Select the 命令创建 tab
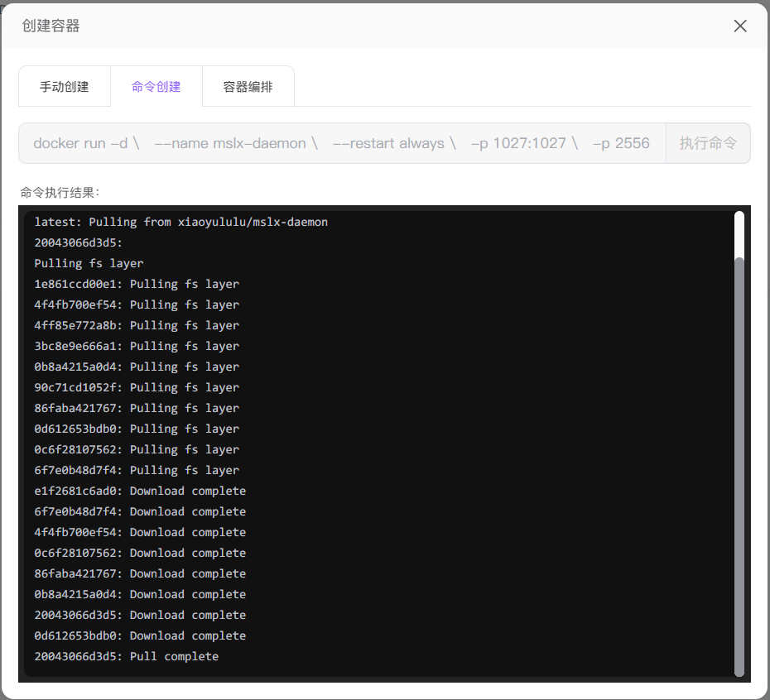 coord(156,87)
